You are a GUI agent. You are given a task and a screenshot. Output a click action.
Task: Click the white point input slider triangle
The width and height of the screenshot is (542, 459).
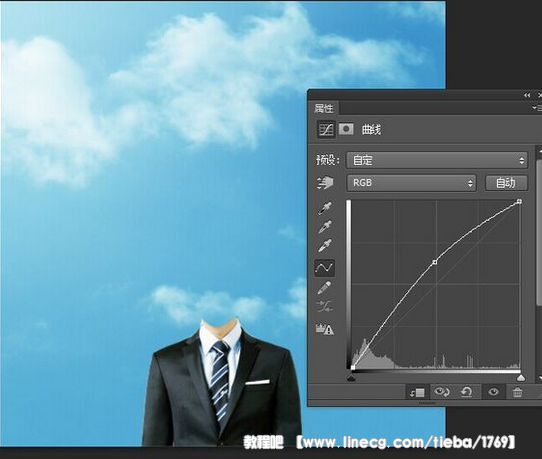click(x=521, y=377)
